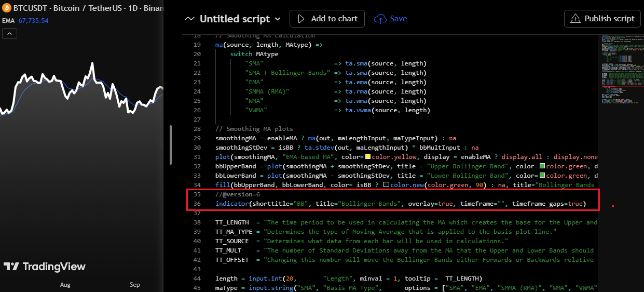The height and width of the screenshot is (292, 644).
Task: Place cursor in the indicator() line 36
Action: coord(400,204)
